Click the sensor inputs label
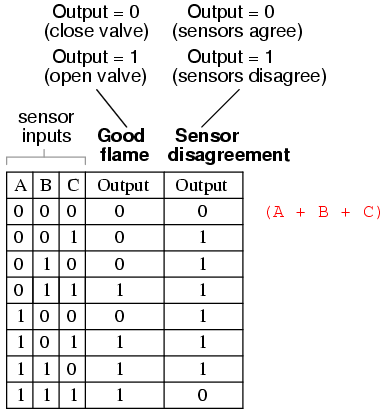Screen dimensions: 392x415 coord(46,126)
